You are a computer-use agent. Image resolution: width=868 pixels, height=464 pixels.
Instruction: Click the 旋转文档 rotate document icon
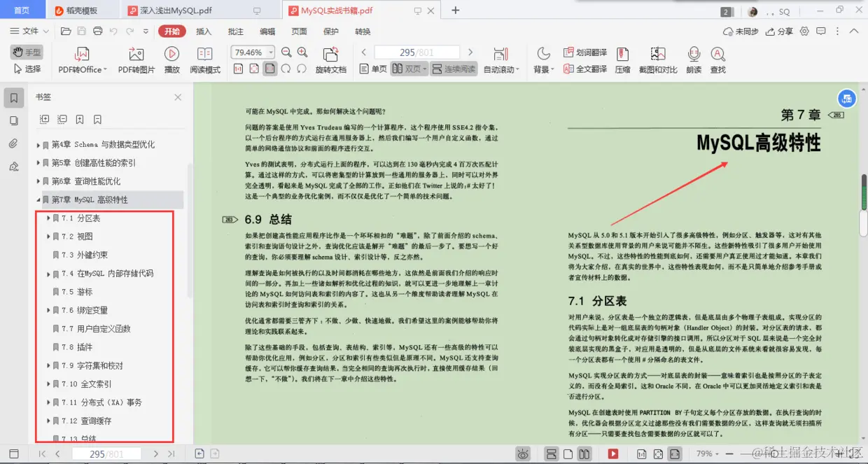(x=331, y=54)
